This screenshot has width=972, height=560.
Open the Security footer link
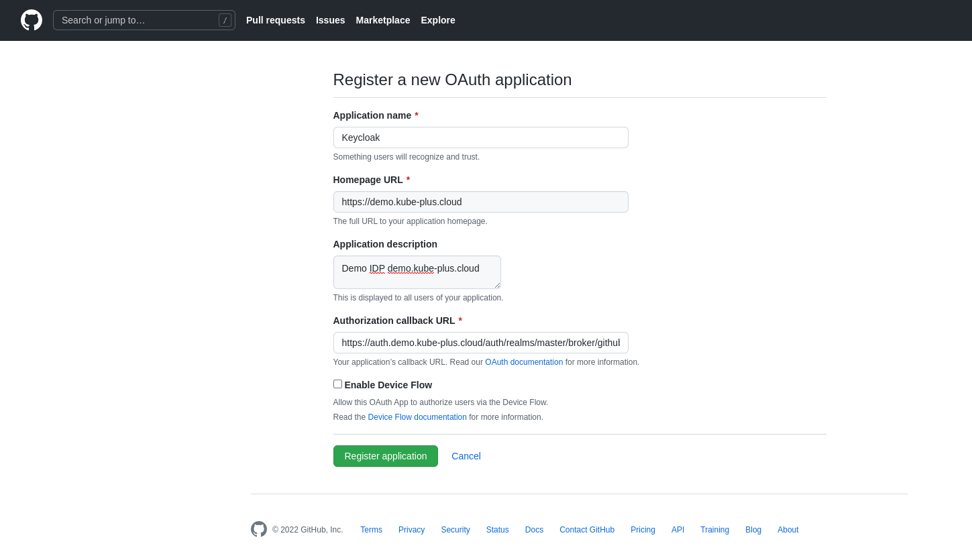pyautogui.click(x=455, y=530)
